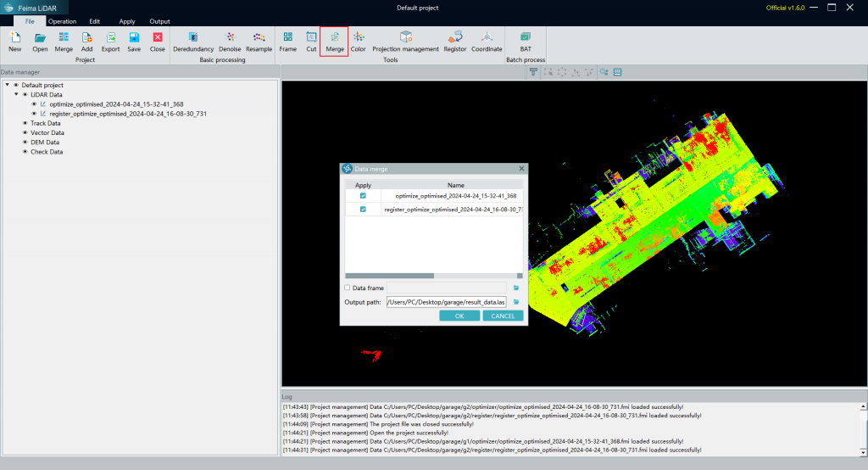Uncheck Apply for register_optimize_optimised row
Viewport: 868px width, 470px height.
(x=363, y=209)
